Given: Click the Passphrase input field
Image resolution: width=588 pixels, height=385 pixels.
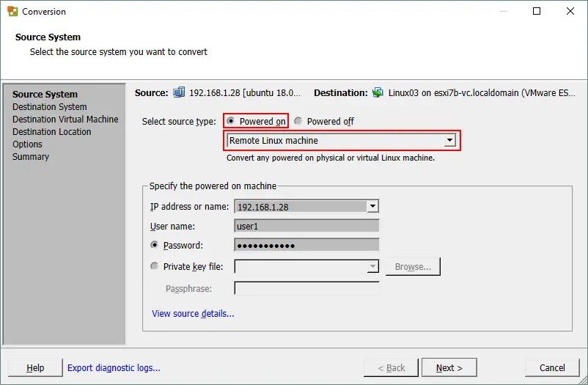Looking at the screenshot, I should tap(306, 288).
